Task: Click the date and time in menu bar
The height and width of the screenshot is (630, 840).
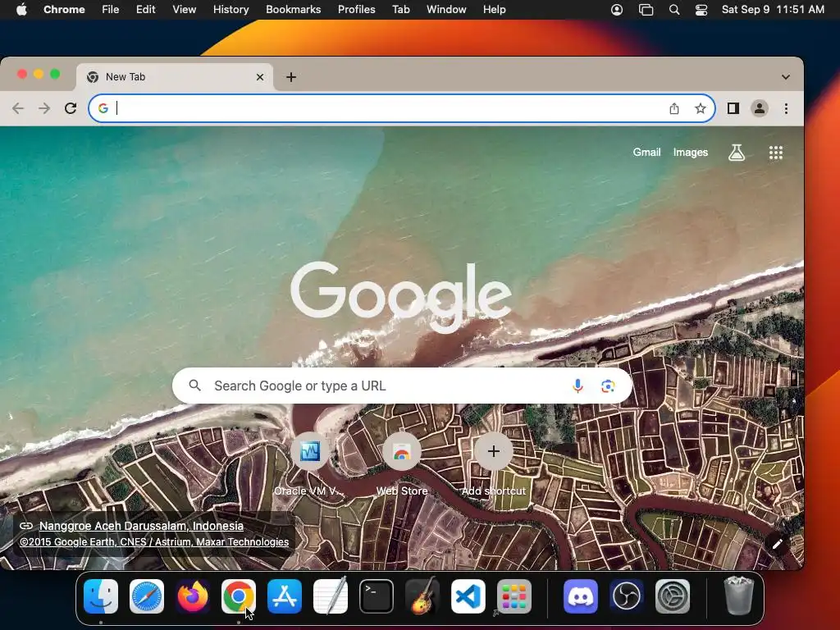Action: click(x=773, y=10)
